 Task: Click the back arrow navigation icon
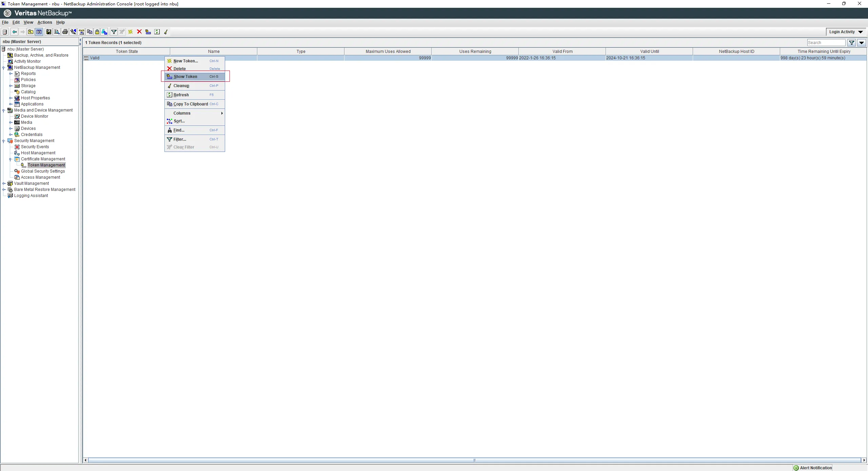pyautogui.click(x=14, y=32)
